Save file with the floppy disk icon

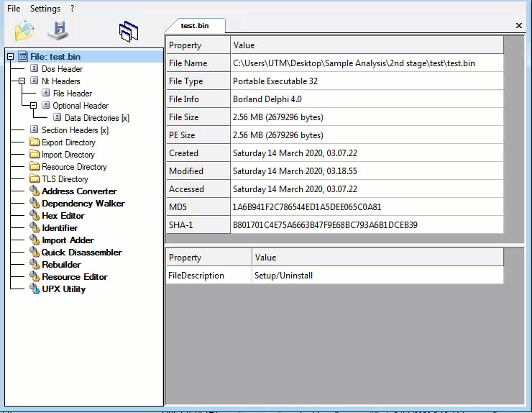coord(59,30)
